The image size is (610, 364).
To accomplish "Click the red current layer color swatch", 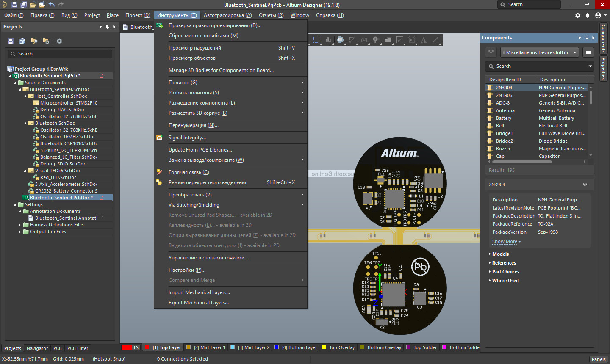I will click(x=127, y=347).
